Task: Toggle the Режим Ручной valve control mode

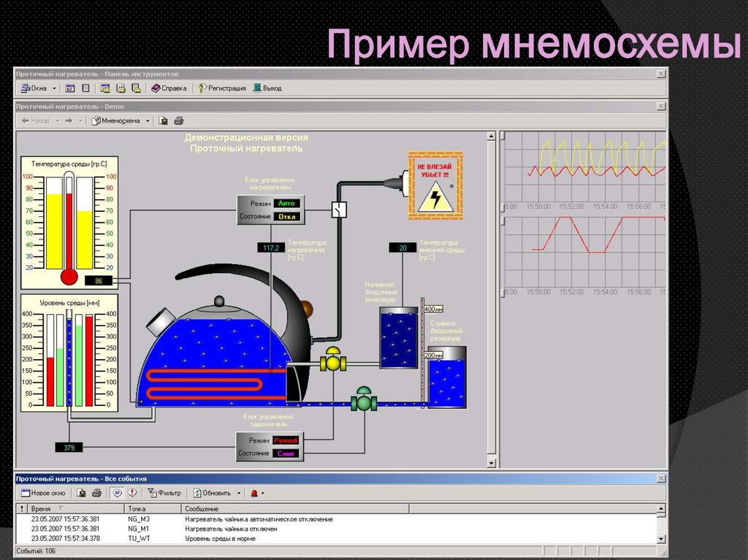Action: click(286, 440)
